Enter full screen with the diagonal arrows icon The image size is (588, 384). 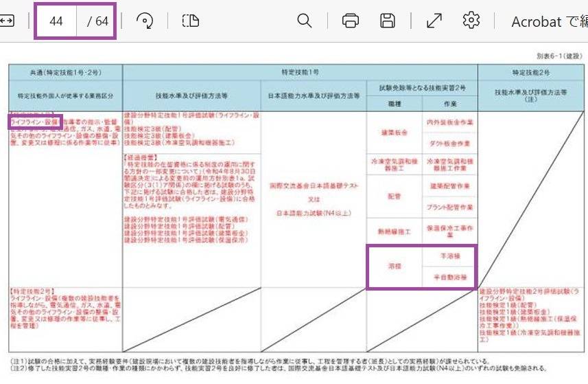click(434, 21)
